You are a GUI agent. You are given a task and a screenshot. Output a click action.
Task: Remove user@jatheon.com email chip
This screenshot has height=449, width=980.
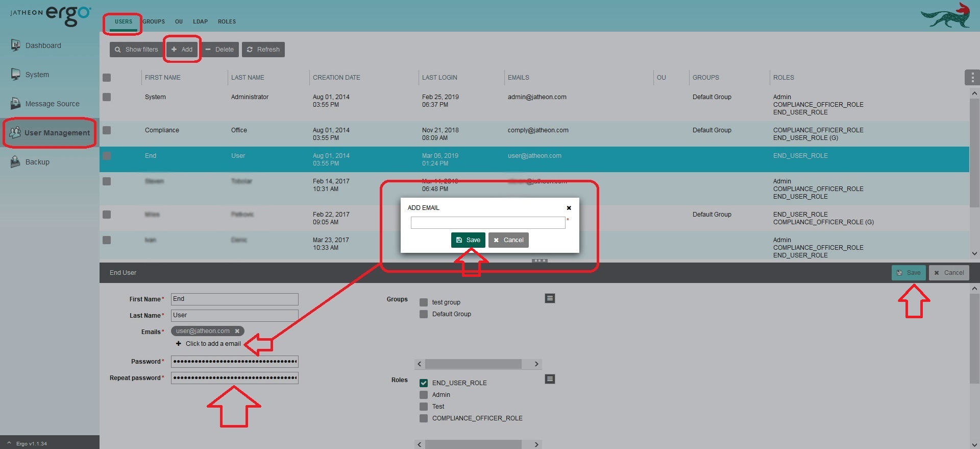point(237,331)
